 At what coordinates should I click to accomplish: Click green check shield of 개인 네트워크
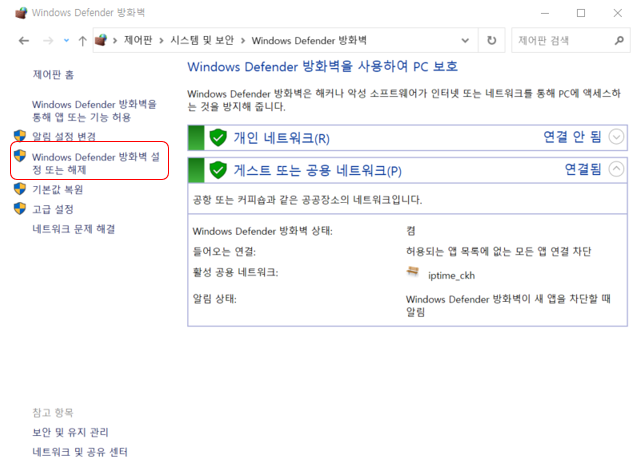(218, 138)
